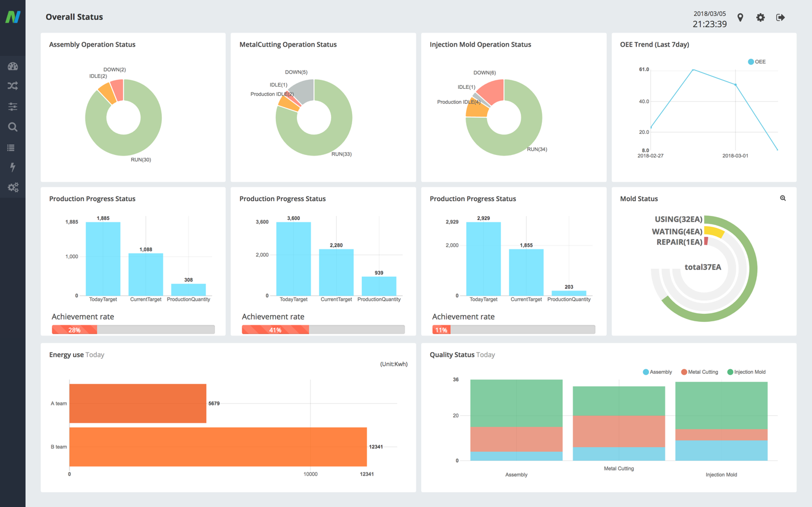Click the location pin icon in header
This screenshot has height=507, width=812.
point(740,18)
